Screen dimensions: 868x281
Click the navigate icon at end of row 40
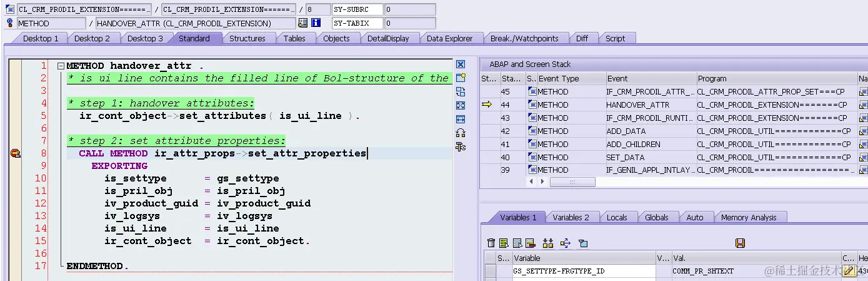(x=863, y=157)
